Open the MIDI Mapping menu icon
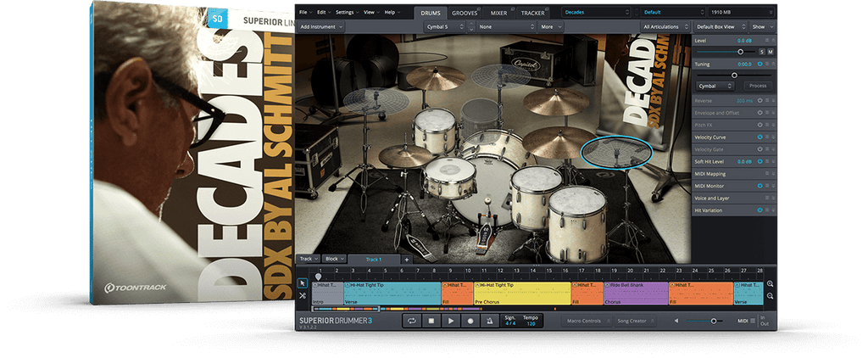 tap(767, 173)
